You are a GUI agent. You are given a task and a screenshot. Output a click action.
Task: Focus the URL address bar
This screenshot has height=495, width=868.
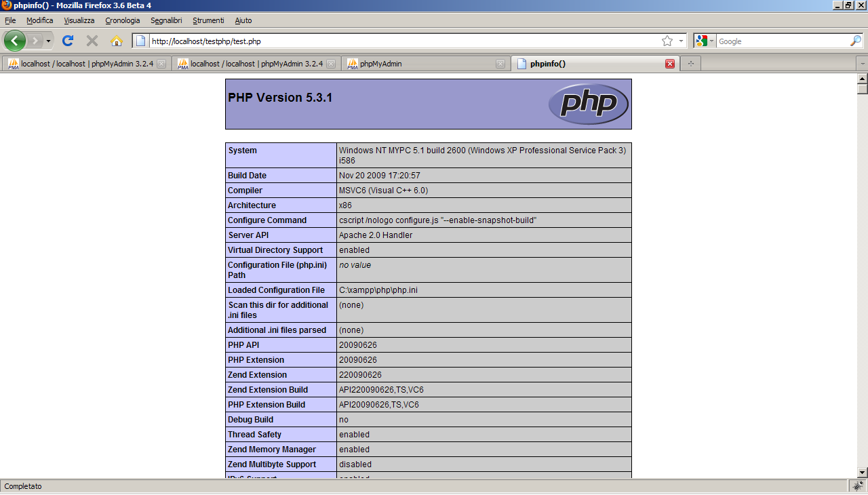404,41
